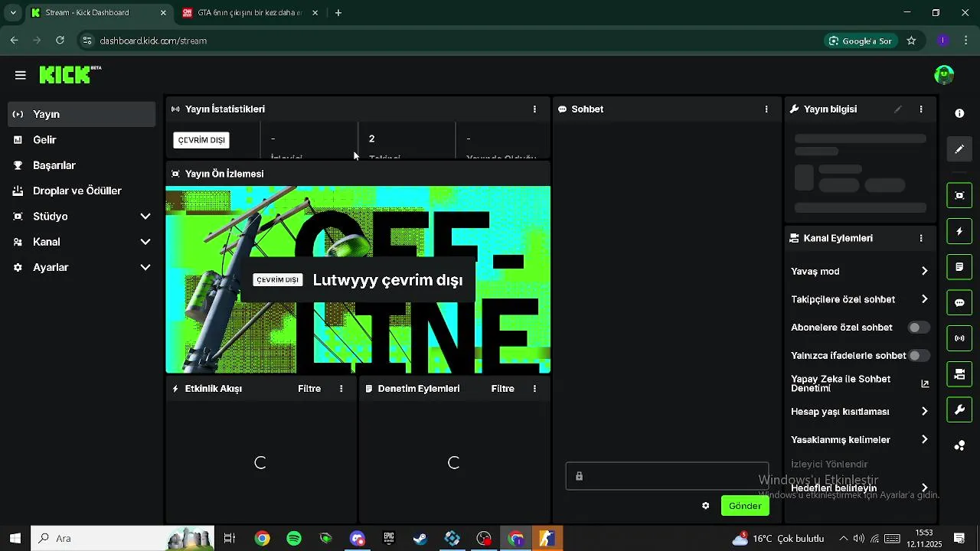Click the locked chat message input field
Screen dimensions: 980x551
(667, 476)
